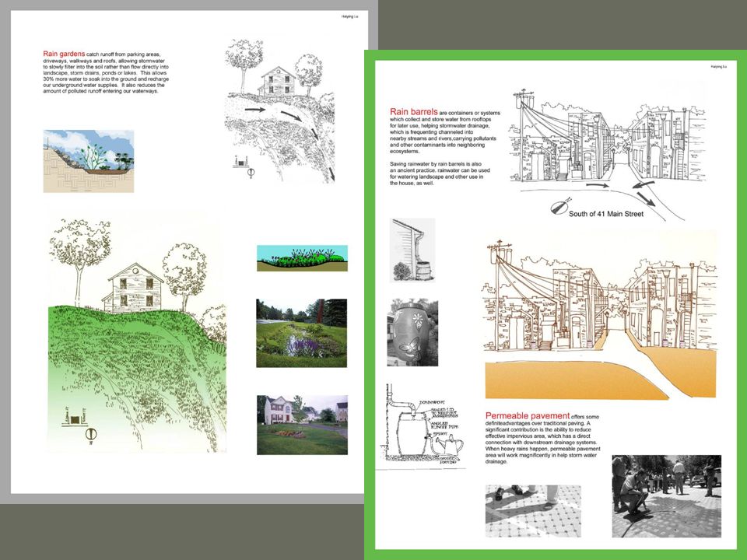Select the cartoon garden section with cyan sky

pos(302,258)
